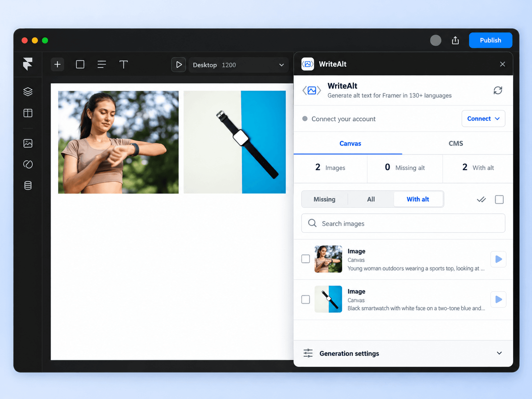Click the woman thumbnail in the image list
This screenshot has height=399, width=532.
pos(328,259)
